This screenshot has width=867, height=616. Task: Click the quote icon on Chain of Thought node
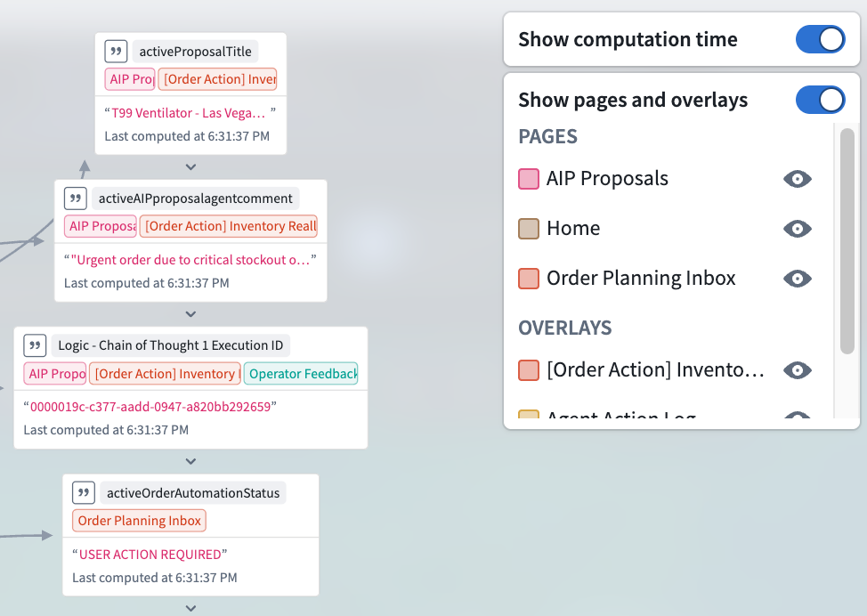pos(35,345)
